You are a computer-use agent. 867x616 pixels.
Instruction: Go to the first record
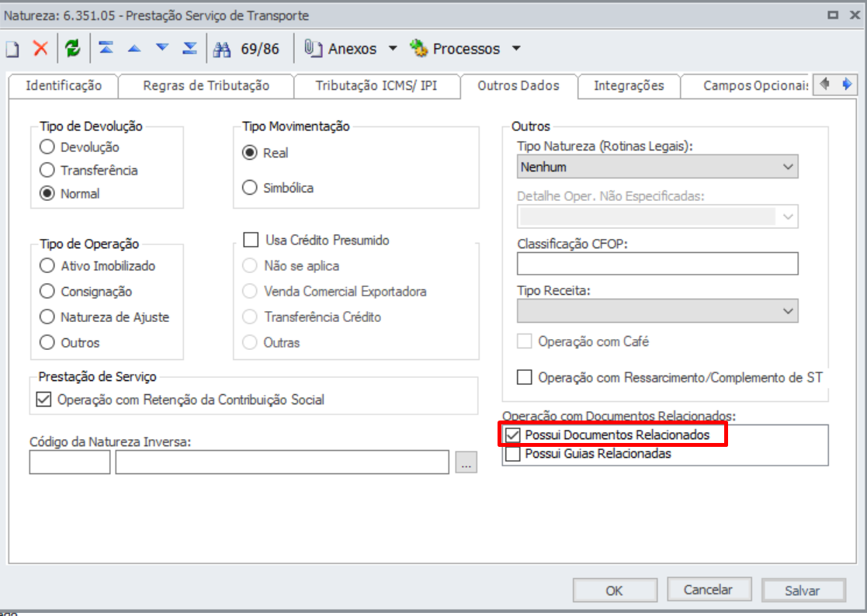tap(106, 49)
